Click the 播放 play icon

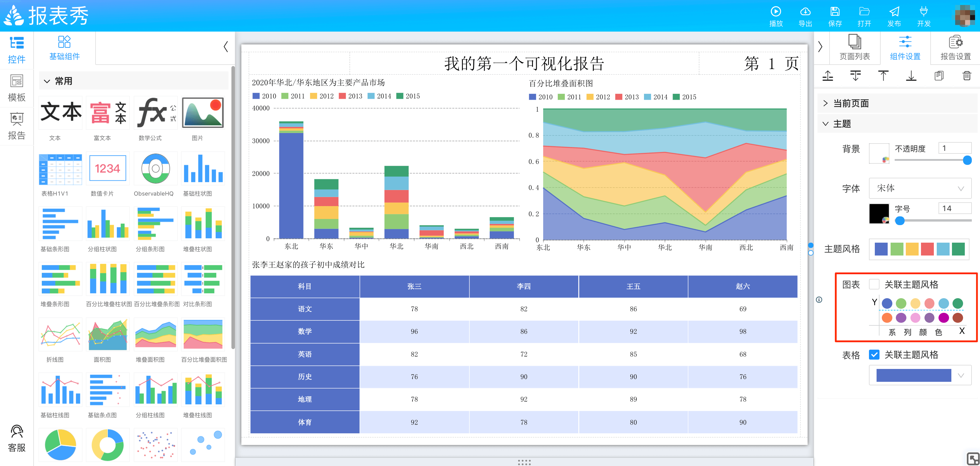coord(776,11)
